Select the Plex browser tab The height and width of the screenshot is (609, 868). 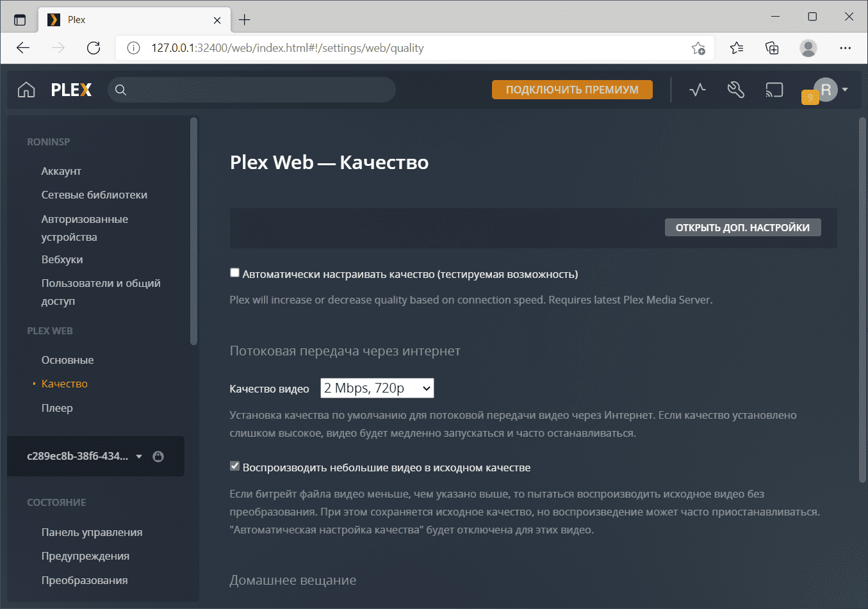click(x=135, y=20)
